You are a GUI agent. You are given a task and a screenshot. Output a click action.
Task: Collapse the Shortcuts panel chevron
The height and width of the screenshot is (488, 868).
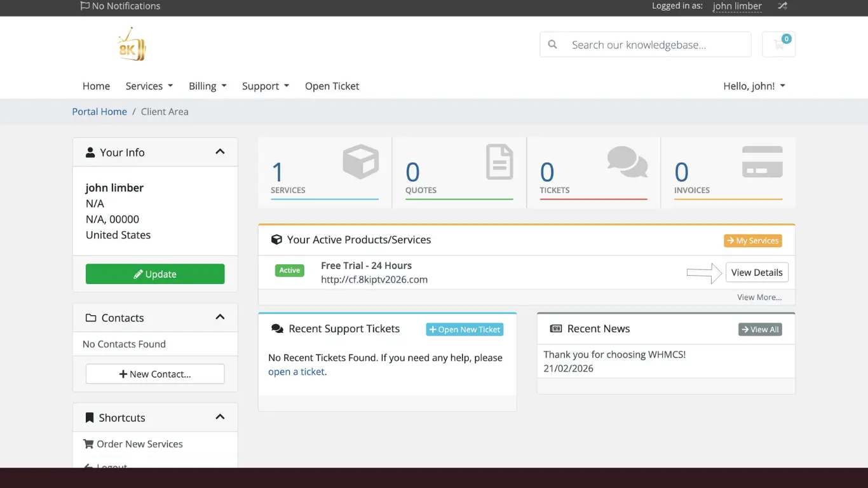pos(220,417)
